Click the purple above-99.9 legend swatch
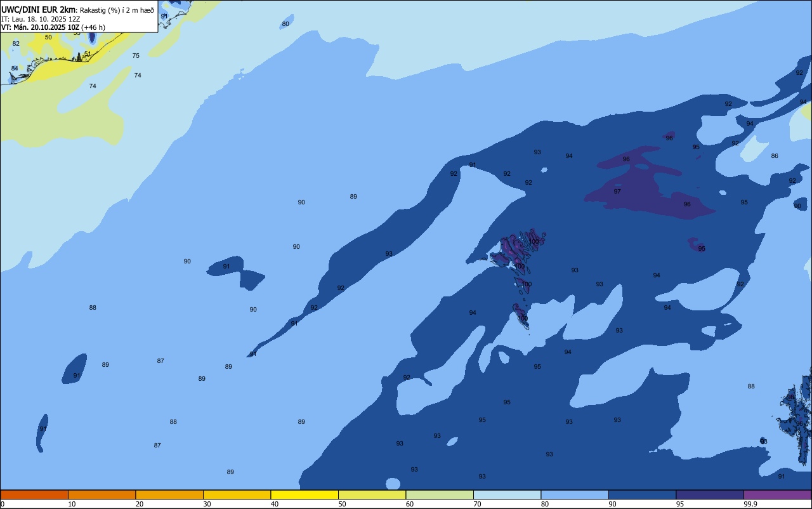Image resolution: width=812 pixels, height=509 pixels. pyautogui.click(x=777, y=494)
